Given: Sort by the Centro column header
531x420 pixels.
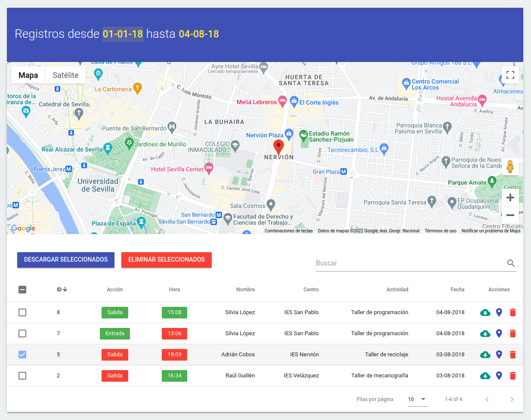Looking at the screenshot, I should pyautogui.click(x=311, y=290).
